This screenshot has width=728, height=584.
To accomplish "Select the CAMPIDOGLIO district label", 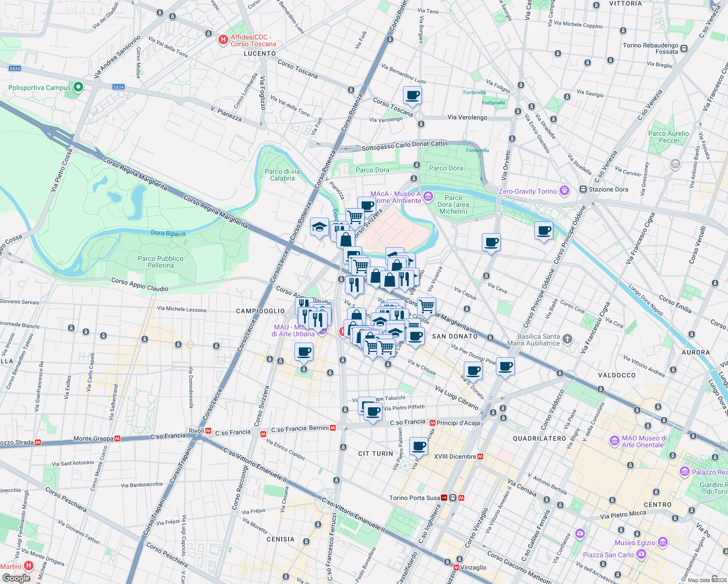I will pyautogui.click(x=260, y=311).
